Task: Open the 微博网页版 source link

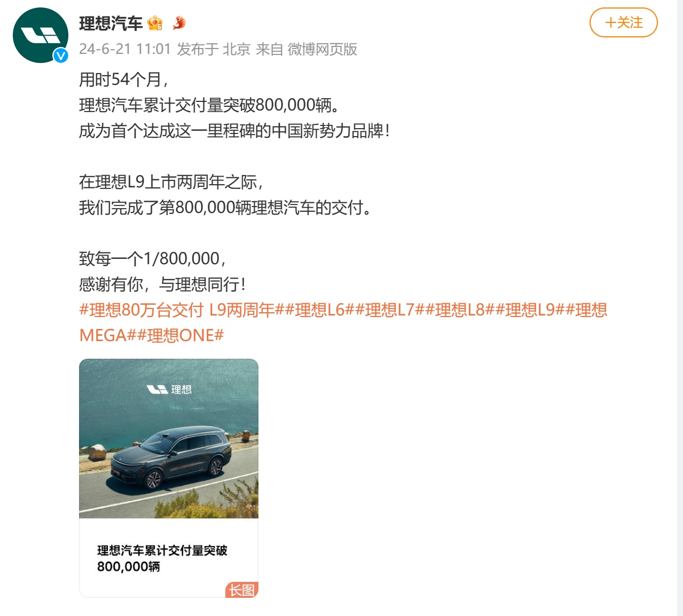Action: point(323,49)
